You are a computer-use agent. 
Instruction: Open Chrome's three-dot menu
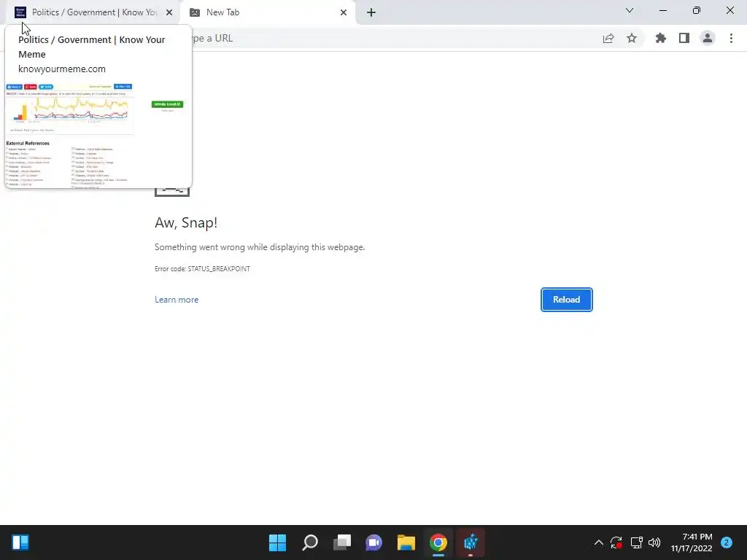click(x=731, y=38)
